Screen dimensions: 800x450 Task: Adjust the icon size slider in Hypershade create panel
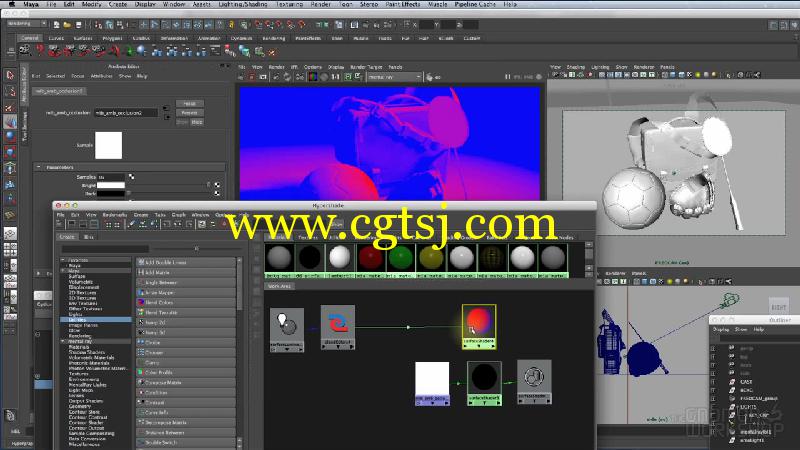(x=196, y=249)
